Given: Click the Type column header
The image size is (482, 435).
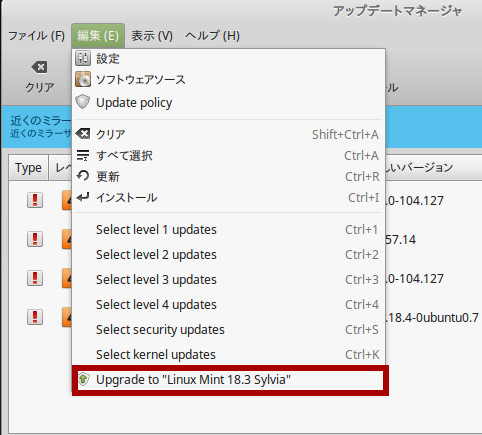Looking at the screenshot, I should 28,168.
